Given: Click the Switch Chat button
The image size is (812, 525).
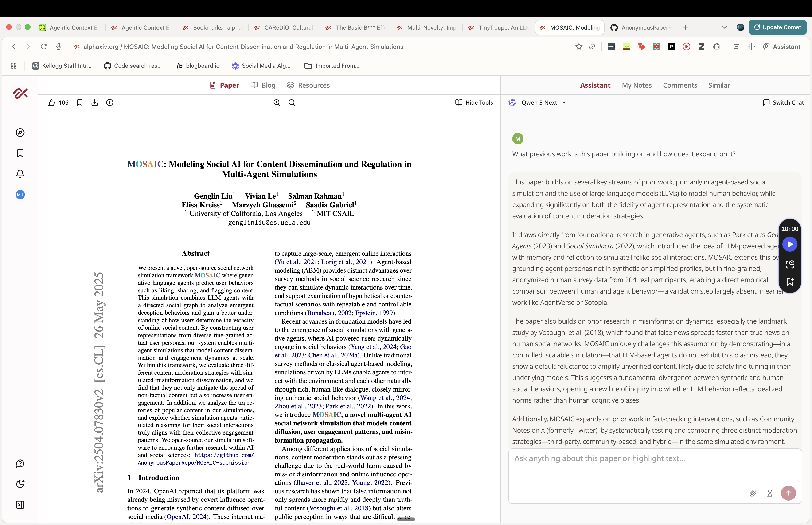Looking at the screenshot, I should pos(783,103).
